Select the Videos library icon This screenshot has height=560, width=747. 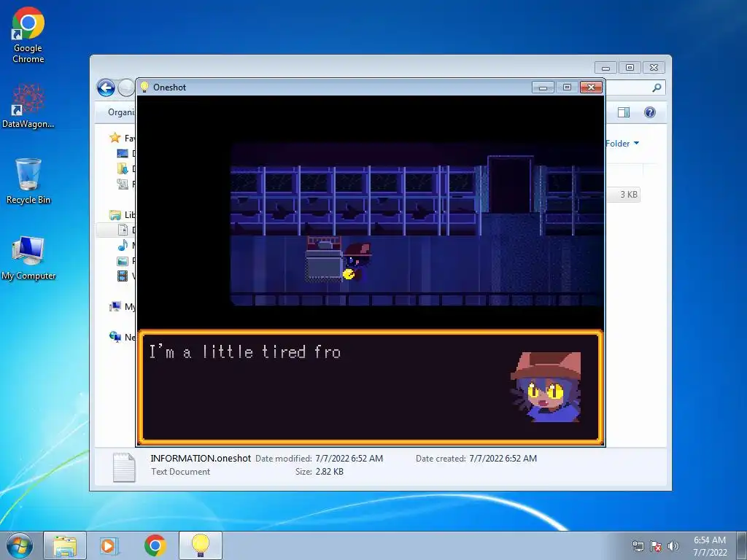(123, 276)
